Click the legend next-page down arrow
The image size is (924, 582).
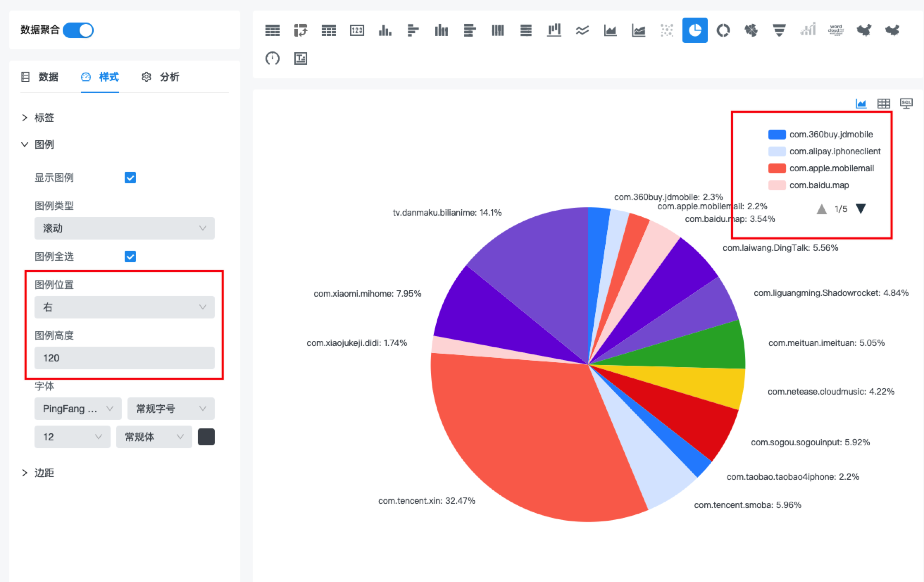point(861,209)
